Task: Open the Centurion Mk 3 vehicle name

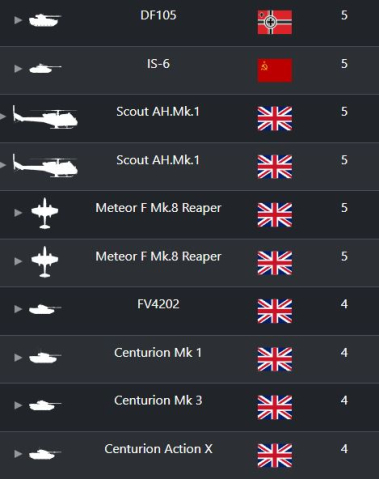Action: [x=158, y=400]
